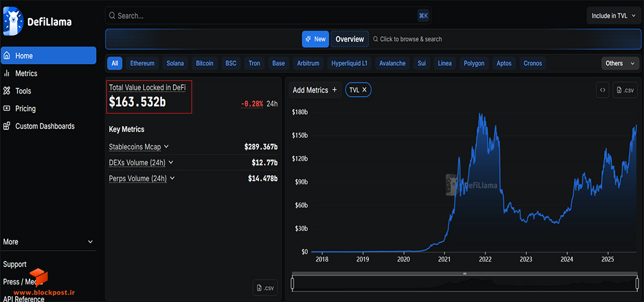Switch to the Overview tab

(x=350, y=39)
